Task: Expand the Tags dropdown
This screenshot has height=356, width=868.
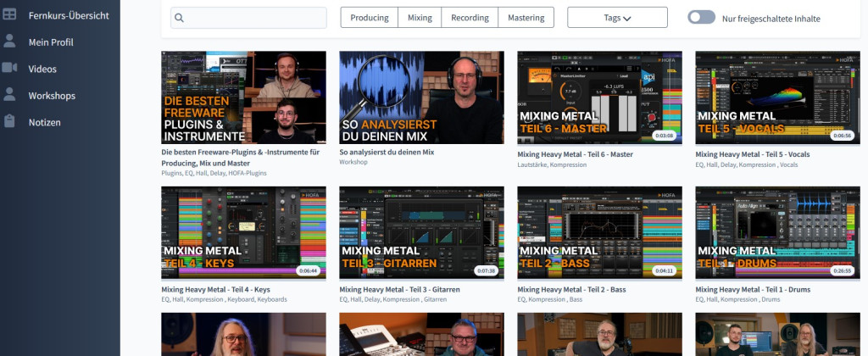Action: tap(617, 17)
